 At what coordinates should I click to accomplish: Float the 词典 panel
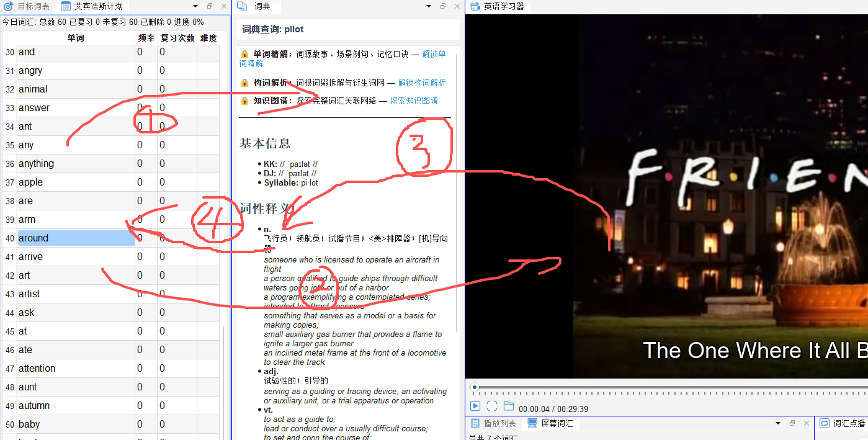point(443,6)
